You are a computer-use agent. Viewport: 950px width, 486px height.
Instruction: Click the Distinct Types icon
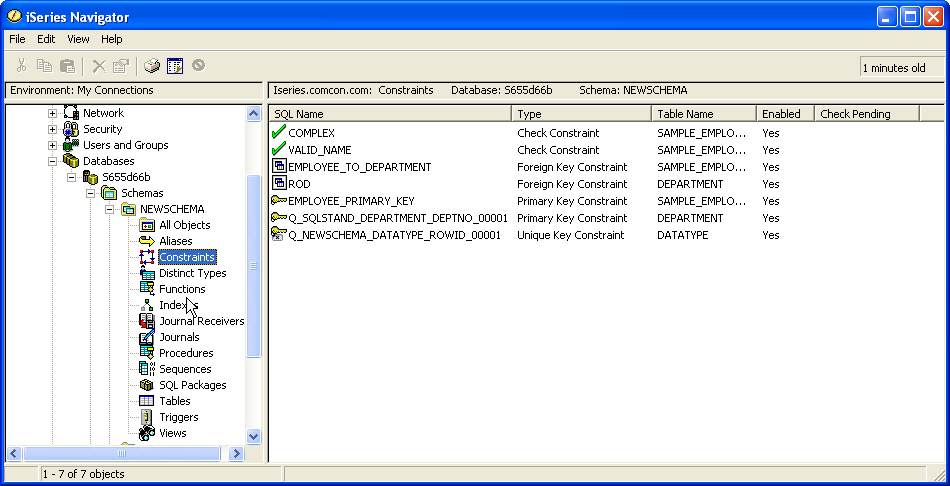147,273
